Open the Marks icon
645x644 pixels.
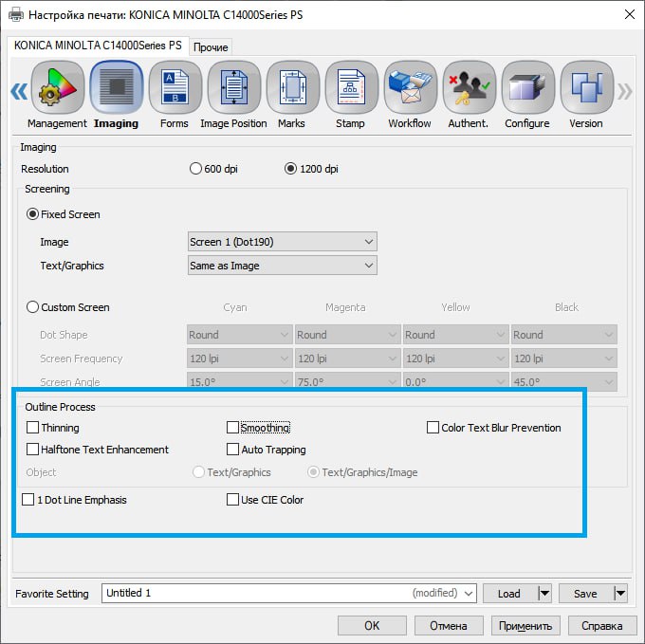293,87
